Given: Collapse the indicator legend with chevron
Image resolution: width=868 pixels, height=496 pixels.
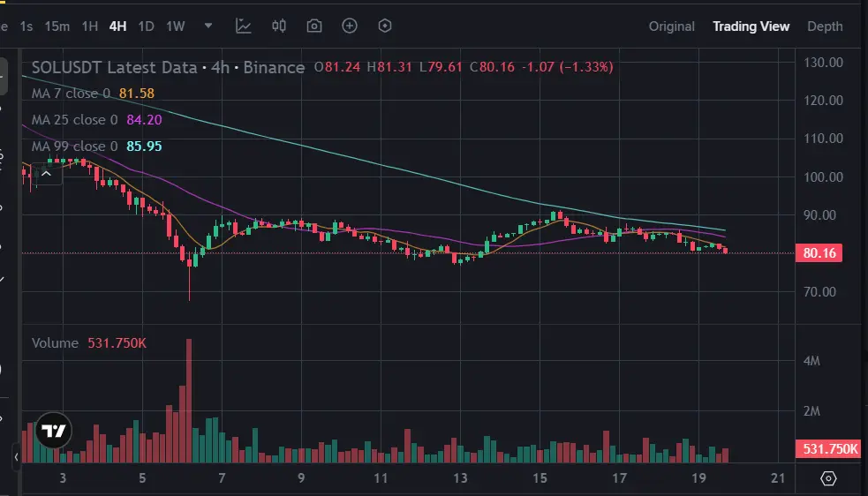Looking at the screenshot, I should coord(47,174).
